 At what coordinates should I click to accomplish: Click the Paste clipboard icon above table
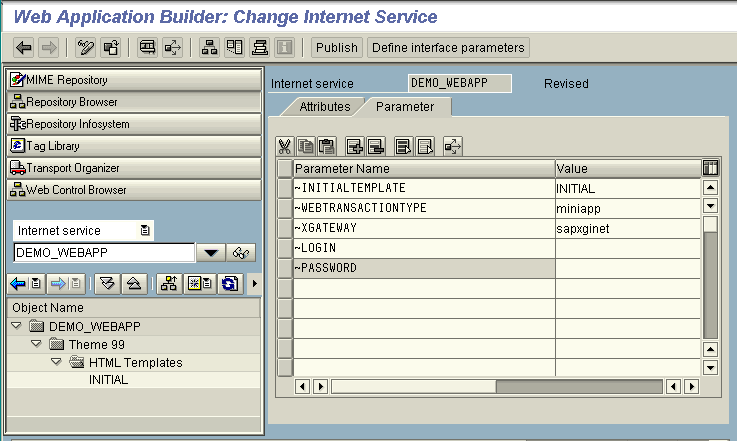326,146
